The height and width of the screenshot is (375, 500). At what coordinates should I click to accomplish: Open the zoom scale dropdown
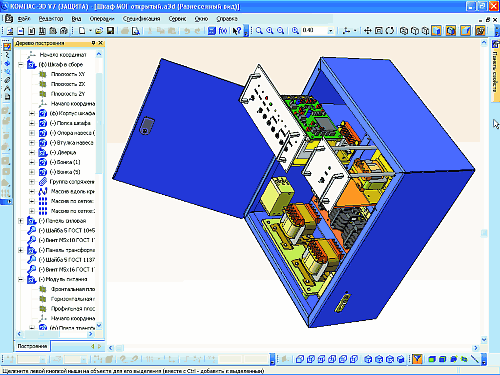point(331,31)
